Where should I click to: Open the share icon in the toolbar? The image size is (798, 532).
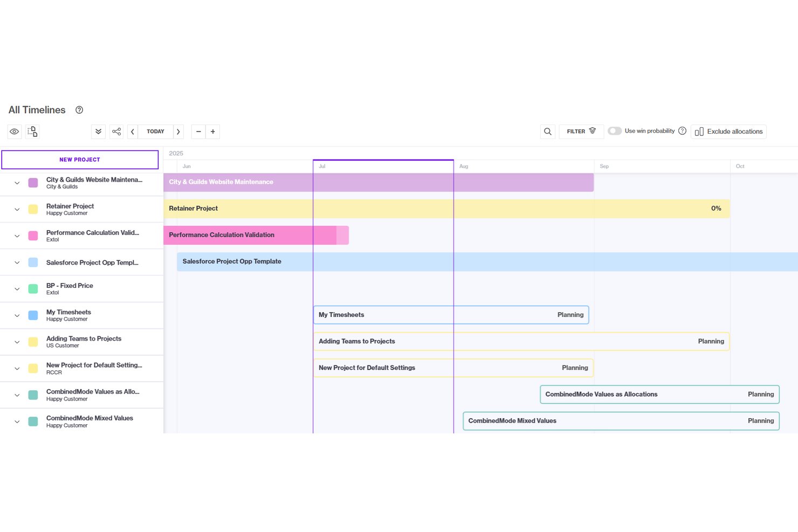click(116, 132)
